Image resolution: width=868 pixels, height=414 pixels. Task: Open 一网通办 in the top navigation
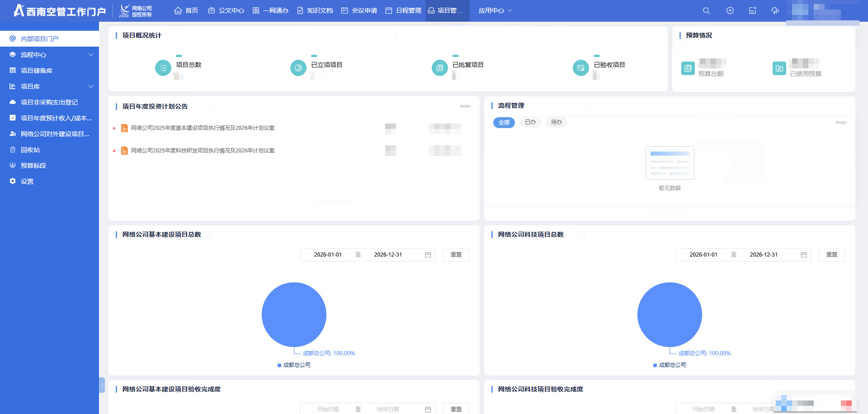click(x=270, y=10)
